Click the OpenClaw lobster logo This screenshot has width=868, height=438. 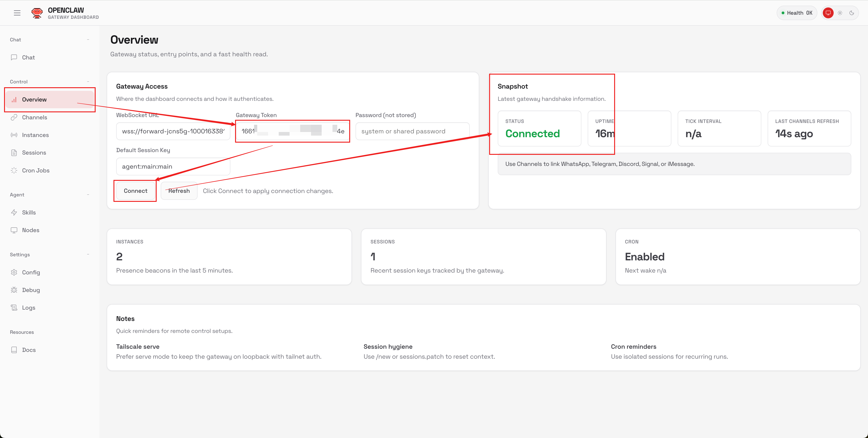click(x=37, y=13)
